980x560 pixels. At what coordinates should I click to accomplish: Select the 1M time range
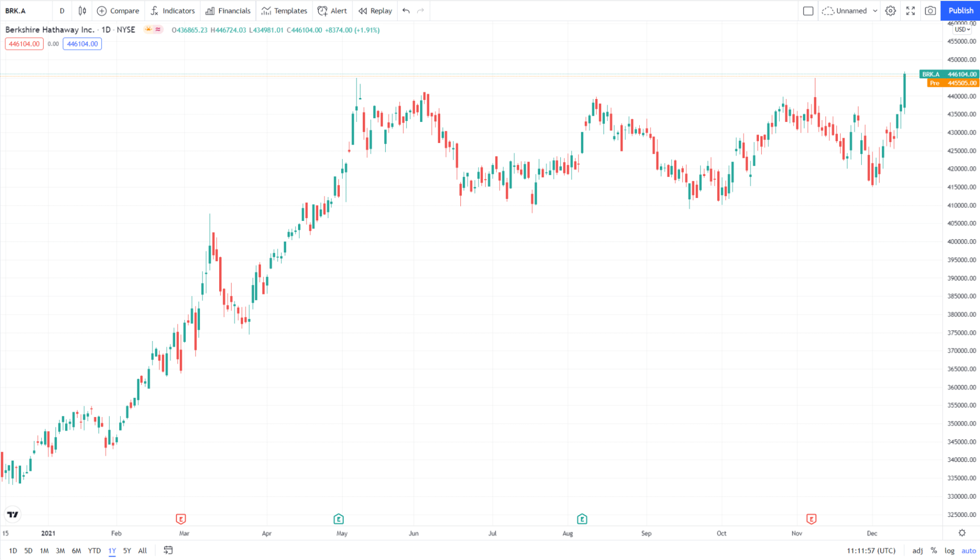44,551
